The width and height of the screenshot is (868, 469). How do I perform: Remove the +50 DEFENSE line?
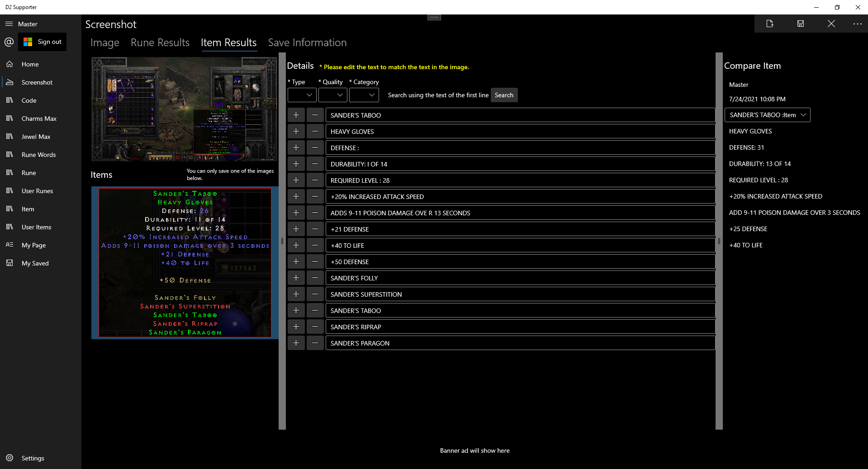point(315,262)
